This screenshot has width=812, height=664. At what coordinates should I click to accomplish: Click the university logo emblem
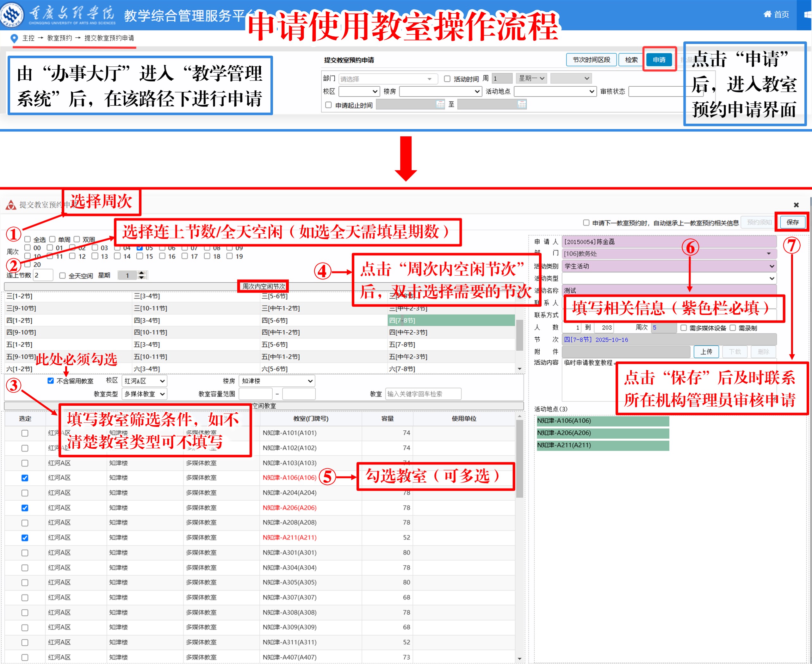(x=12, y=15)
